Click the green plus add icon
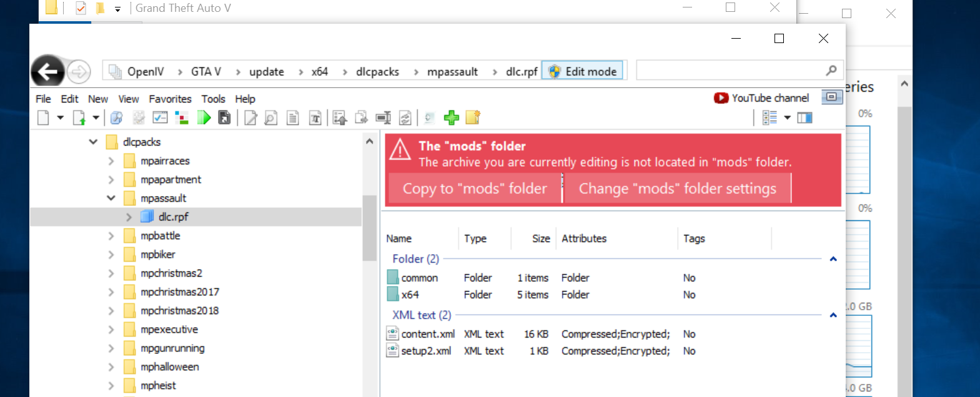Viewport: 980px width, 397px height. pos(451,117)
